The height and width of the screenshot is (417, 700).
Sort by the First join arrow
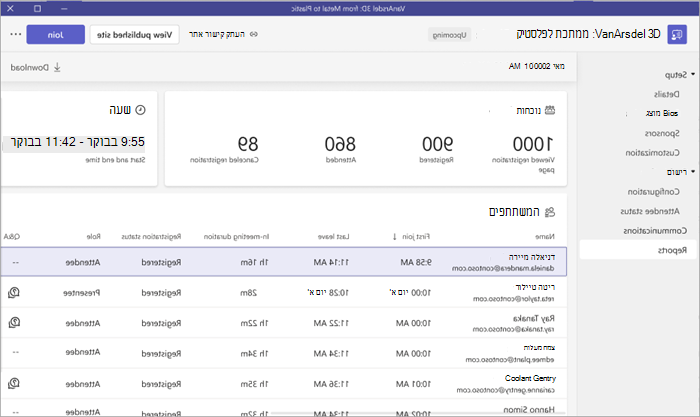pyautogui.click(x=394, y=237)
